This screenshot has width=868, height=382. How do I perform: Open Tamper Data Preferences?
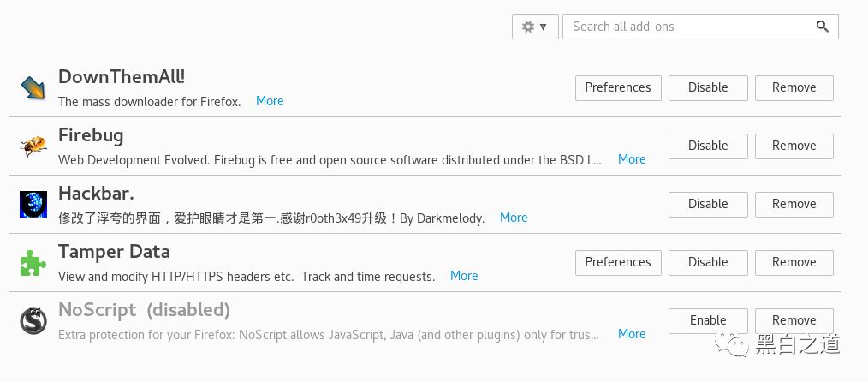618,262
